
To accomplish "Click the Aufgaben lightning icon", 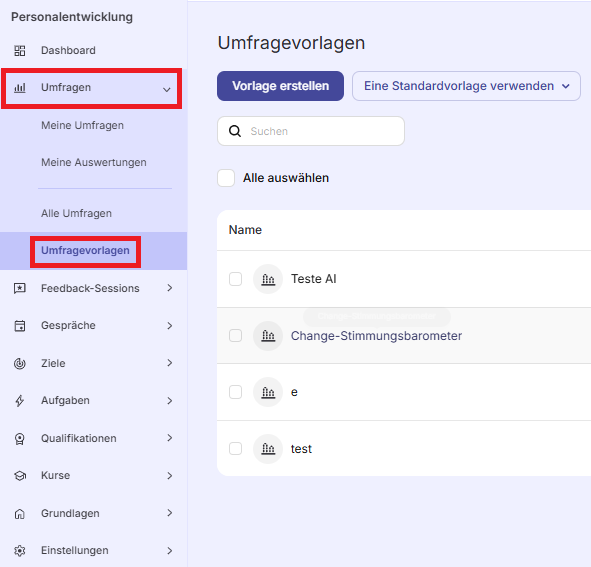I will coord(20,400).
